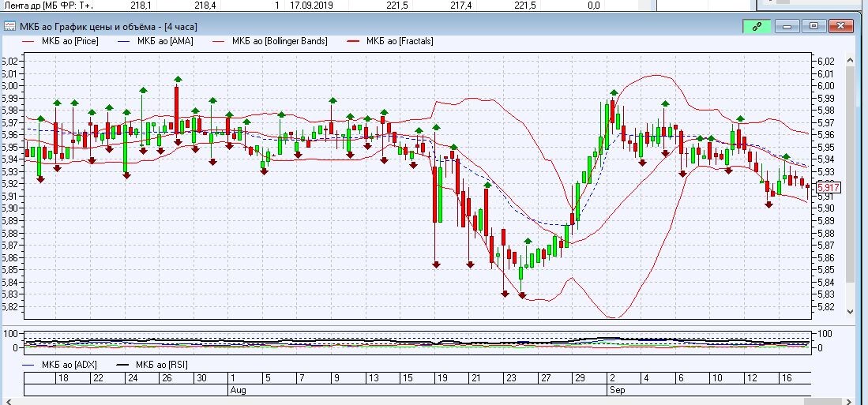
Task: Click the down arrow of the chart's vertical scrollbar
Action: pos(851,312)
